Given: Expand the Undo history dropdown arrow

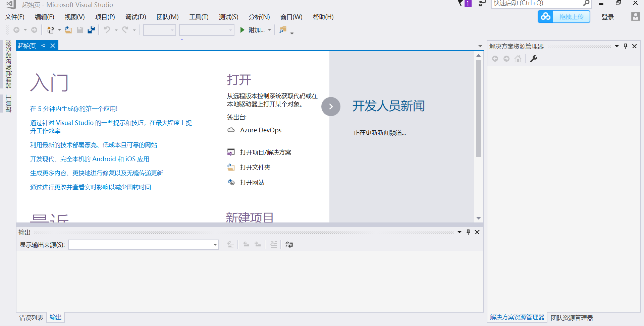Looking at the screenshot, I should [116, 30].
